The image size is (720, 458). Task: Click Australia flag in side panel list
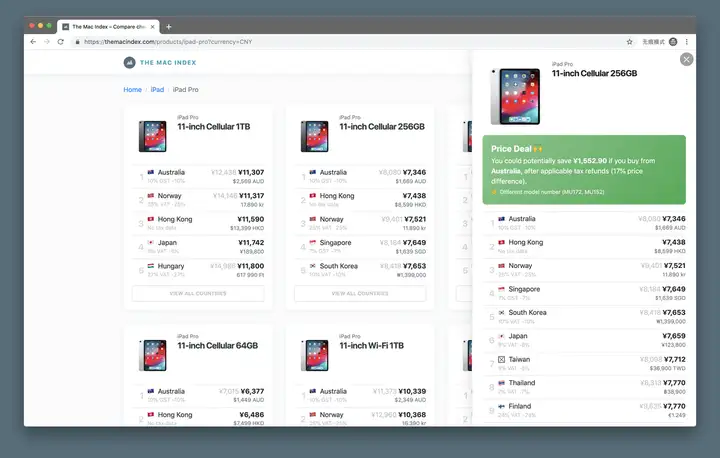click(501, 219)
